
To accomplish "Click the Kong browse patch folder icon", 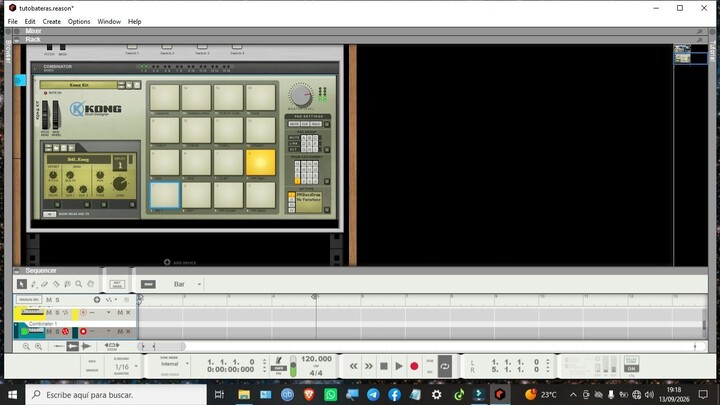I will click(x=129, y=85).
